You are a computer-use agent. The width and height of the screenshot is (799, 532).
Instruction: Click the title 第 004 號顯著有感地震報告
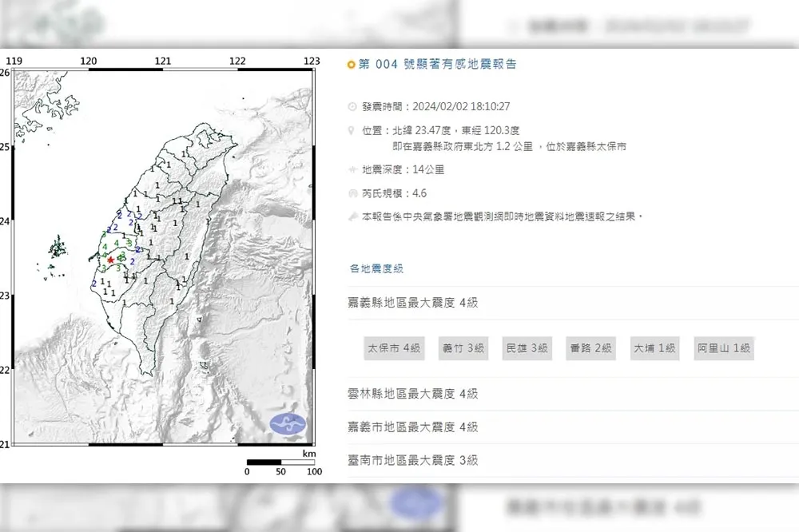[437, 64]
